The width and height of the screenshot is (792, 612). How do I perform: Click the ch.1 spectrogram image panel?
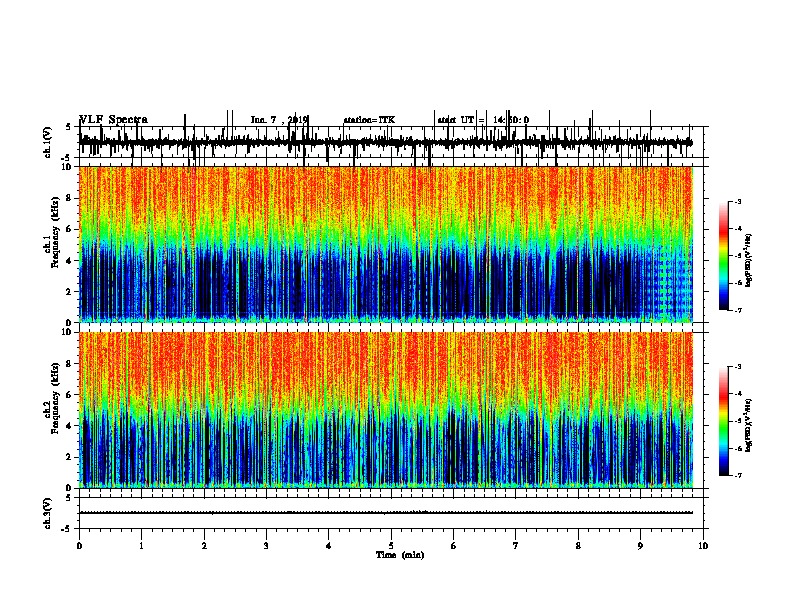click(386, 244)
